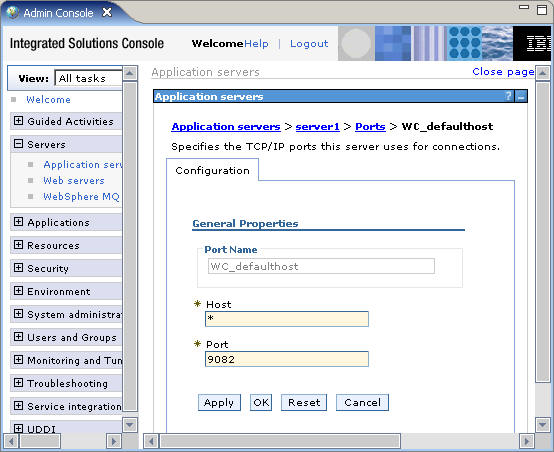Expand the Applications section
Image resolution: width=554 pixels, height=452 pixels.
(x=18, y=222)
